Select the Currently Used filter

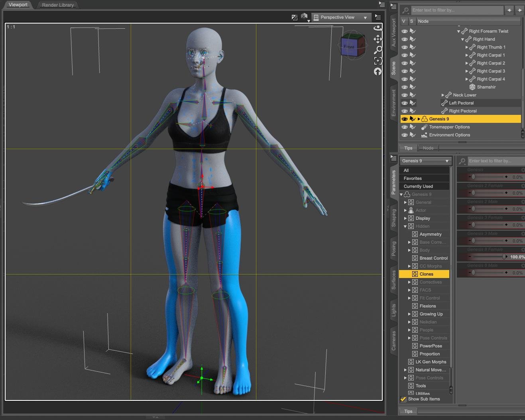click(425, 186)
